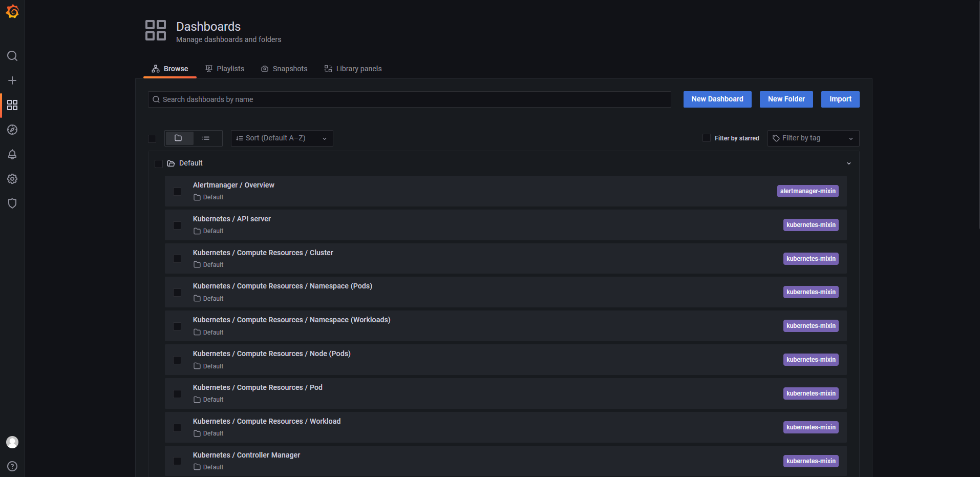This screenshot has height=477, width=980.
Task: Open Alertmanager / Overview dashboard
Action: tap(233, 185)
